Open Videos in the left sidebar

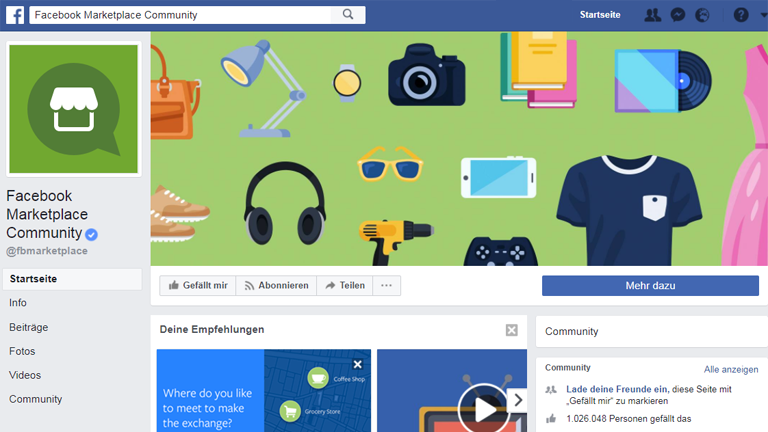pos(24,375)
